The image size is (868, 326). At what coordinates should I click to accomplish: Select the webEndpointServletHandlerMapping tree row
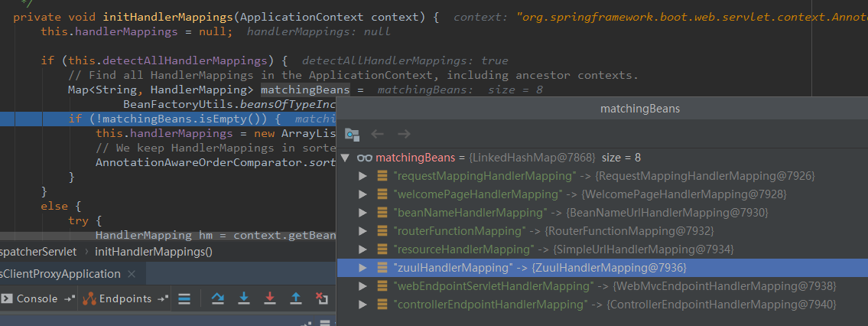[603, 286]
